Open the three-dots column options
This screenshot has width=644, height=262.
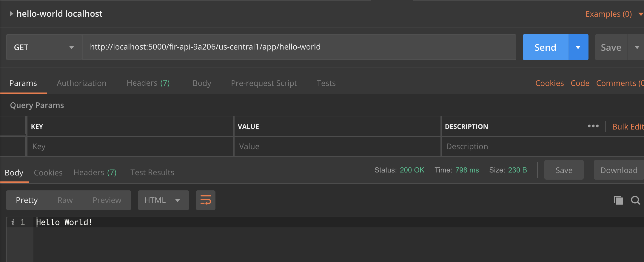coord(593,126)
